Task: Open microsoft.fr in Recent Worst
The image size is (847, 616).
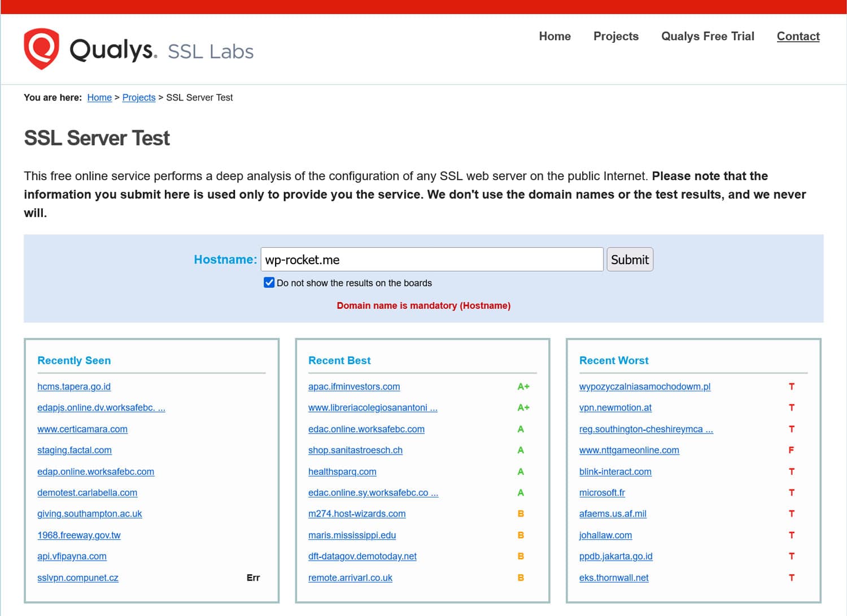Action: pos(602,493)
